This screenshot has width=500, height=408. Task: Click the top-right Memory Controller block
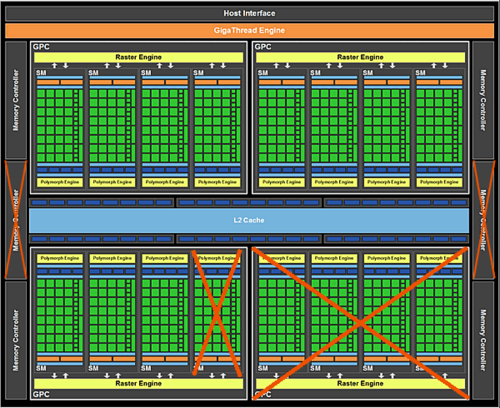(483, 100)
